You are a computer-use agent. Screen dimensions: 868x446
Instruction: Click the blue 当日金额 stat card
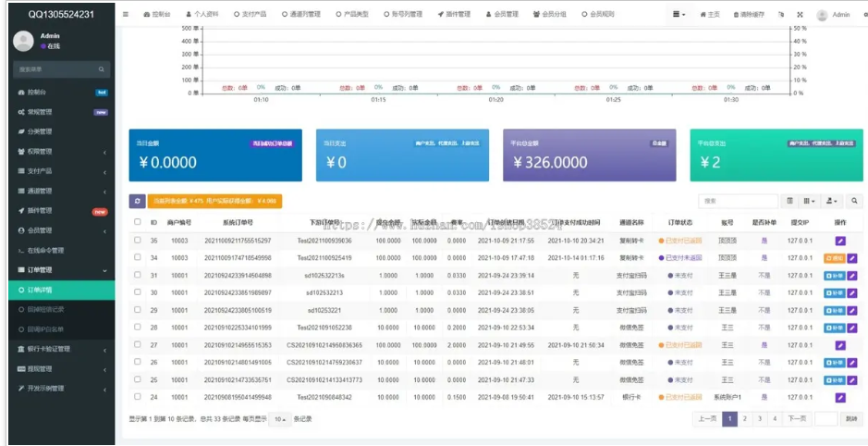(x=215, y=155)
